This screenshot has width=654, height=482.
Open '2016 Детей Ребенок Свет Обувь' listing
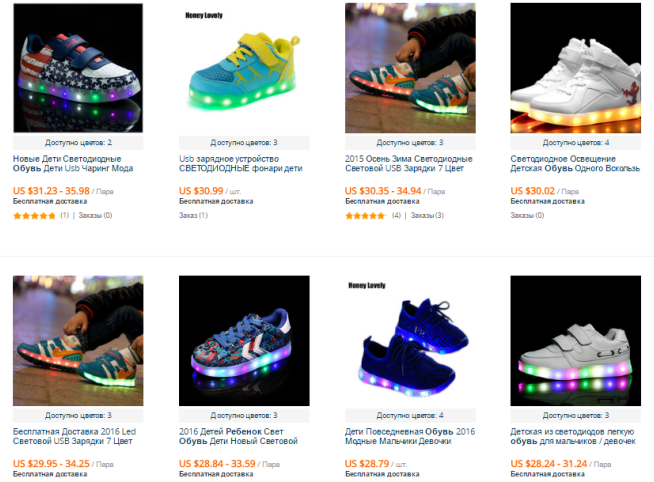(x=238, y=436)
